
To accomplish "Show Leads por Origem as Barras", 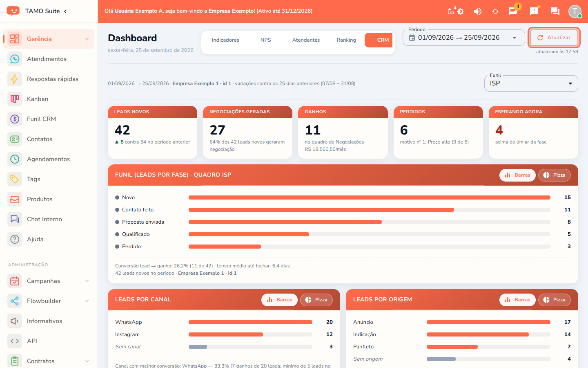I will click(x=517, y=300).
